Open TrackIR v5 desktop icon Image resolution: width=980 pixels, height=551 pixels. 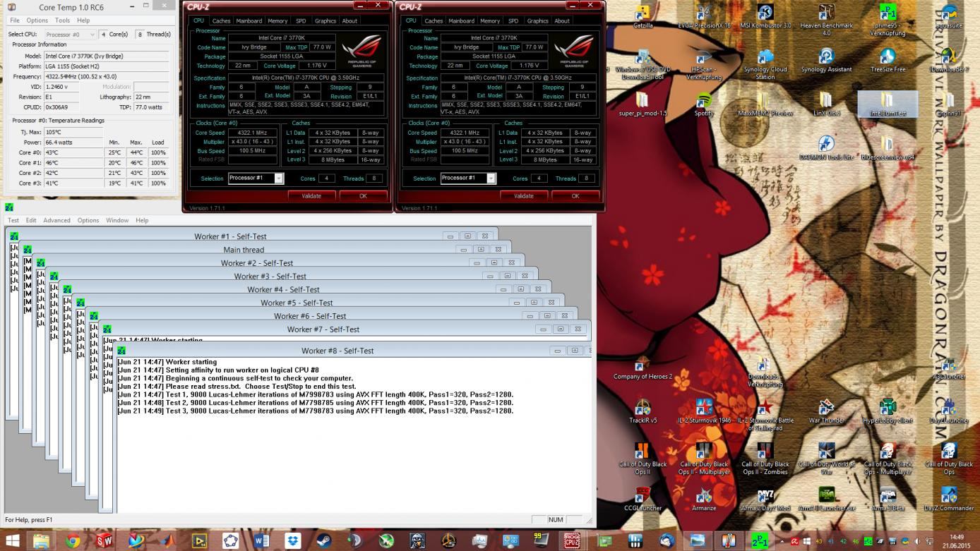coord(643,411)
